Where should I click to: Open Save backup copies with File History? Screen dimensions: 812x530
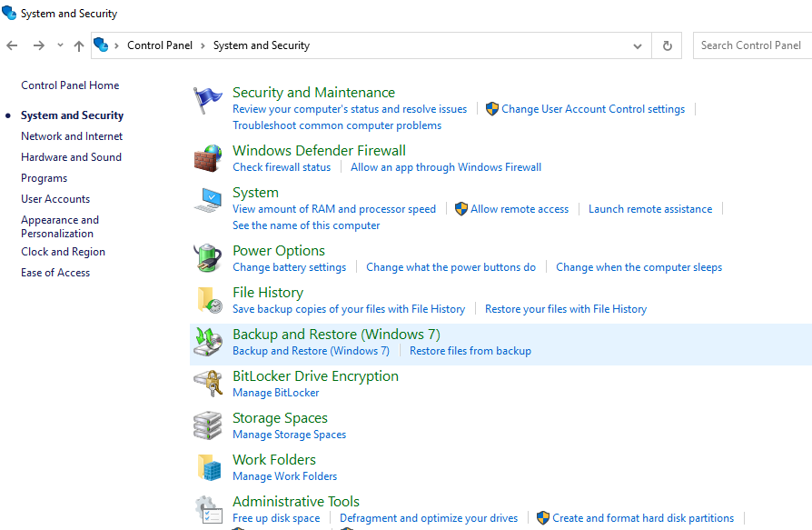pos(349,309)
